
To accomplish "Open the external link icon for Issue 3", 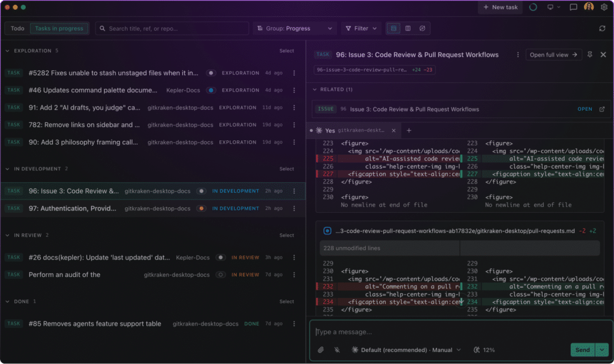I will tap(602, 109).
